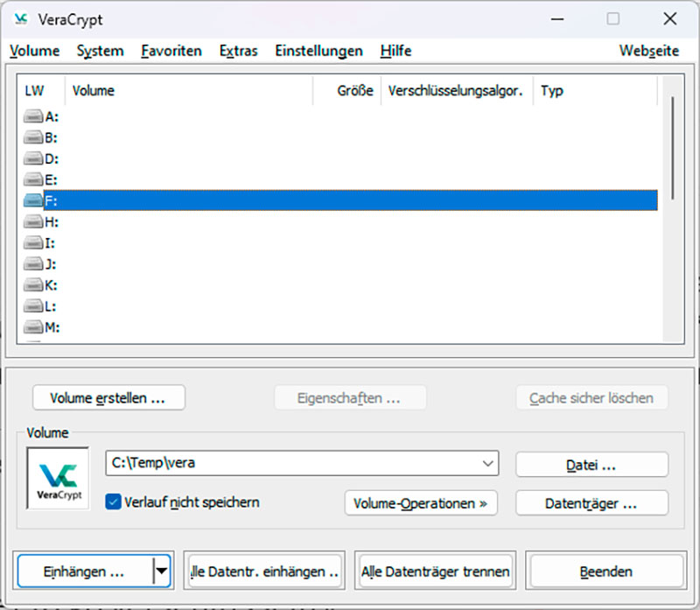
Task: Click the 'Eigenschaften ...' button
Action: pos(349,397)
